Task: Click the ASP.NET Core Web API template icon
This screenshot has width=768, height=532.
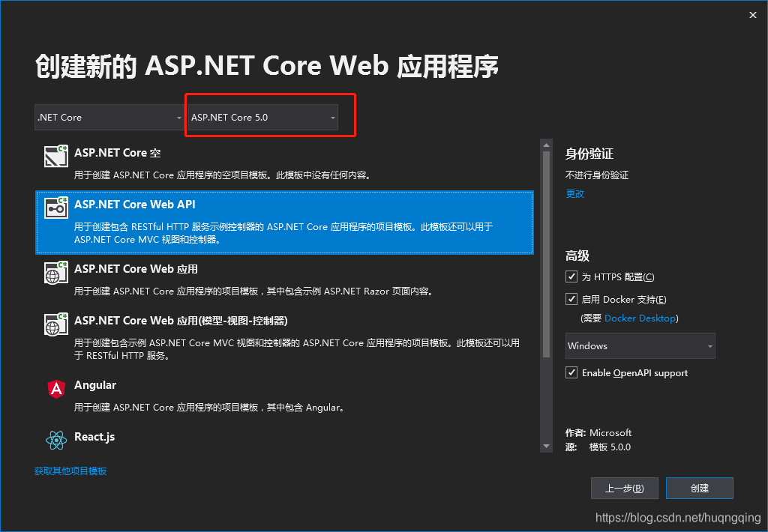Action: click(55, 208)
